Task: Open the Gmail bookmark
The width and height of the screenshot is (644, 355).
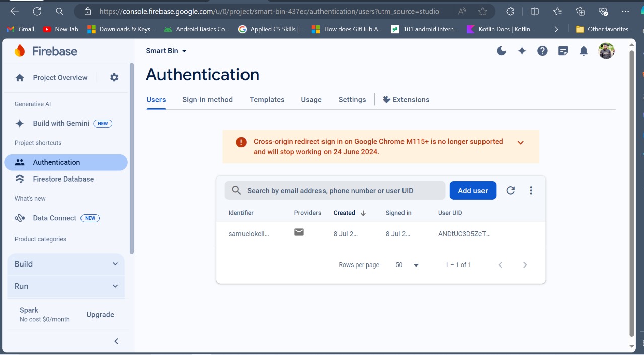Action: pos(21,29)
